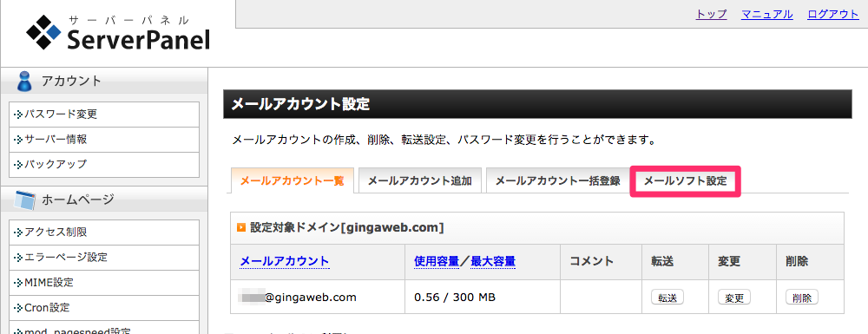Open MIME設定 in the sidebar
868x334 pixels.
pyautogui.click(x=104, y=283)
